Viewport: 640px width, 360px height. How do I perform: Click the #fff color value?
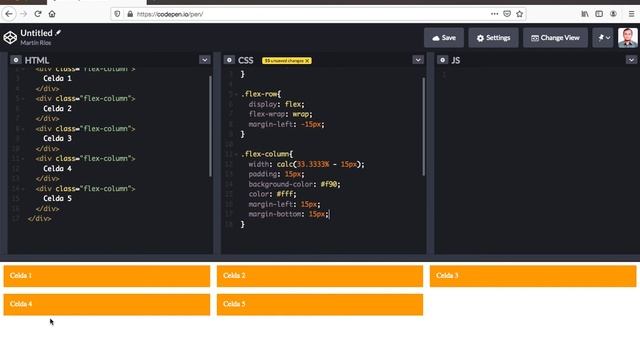(285, 194)
